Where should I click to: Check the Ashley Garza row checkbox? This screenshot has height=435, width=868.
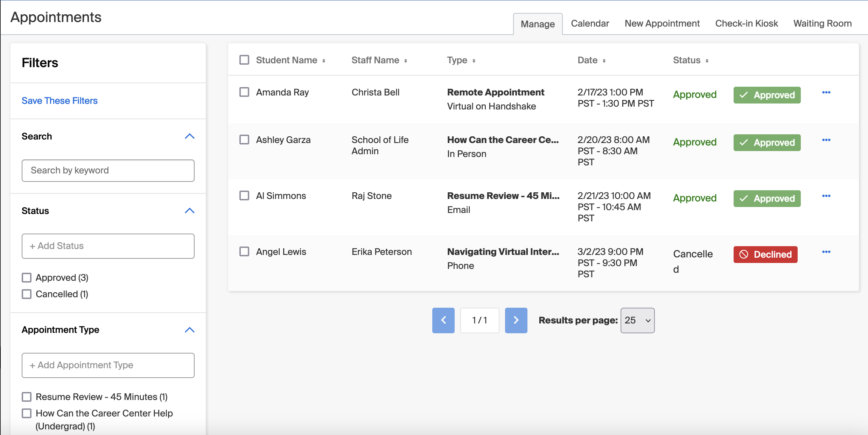point(244,140)
